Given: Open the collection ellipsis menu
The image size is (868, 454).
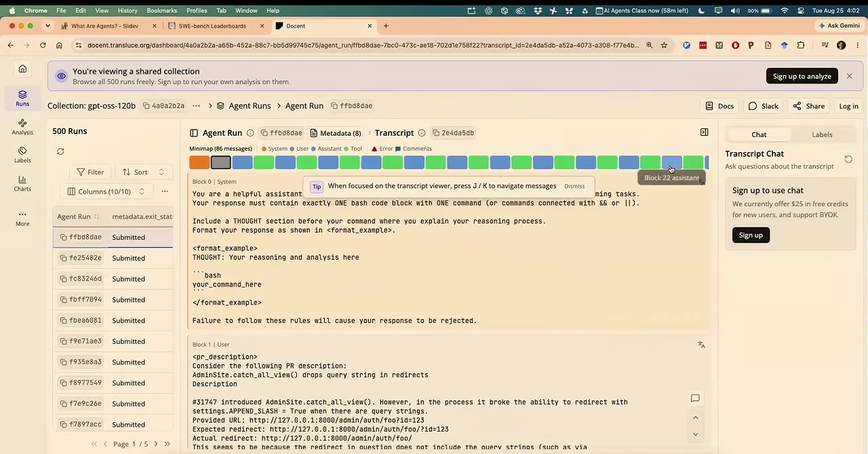Looking at the screenshot, I should click(x=196, y=106).
